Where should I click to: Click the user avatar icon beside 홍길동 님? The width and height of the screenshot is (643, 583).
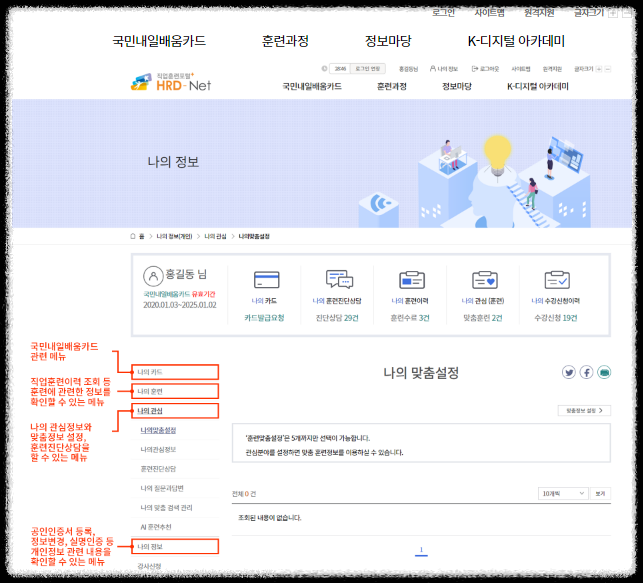[x=153, y=276]
